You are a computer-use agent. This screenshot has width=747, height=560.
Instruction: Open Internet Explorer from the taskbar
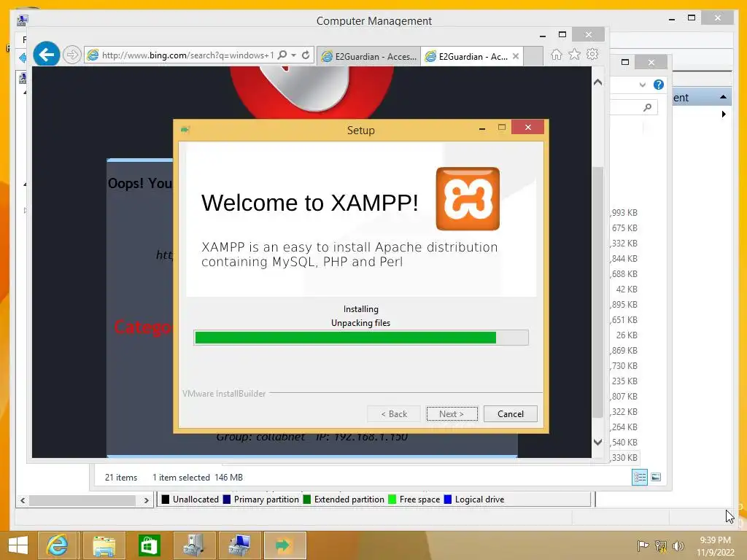coord(57,545)
